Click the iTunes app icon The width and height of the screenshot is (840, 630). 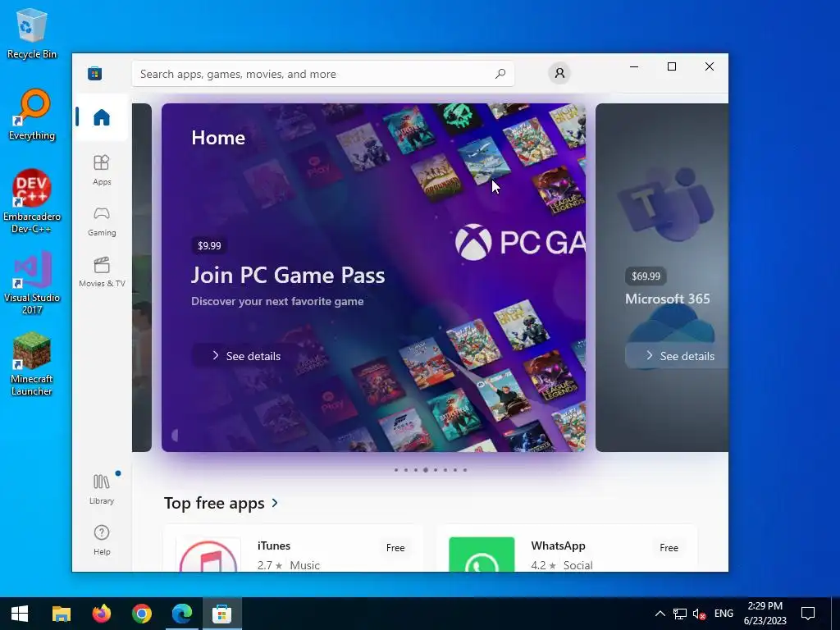click(x=208, y=555)
